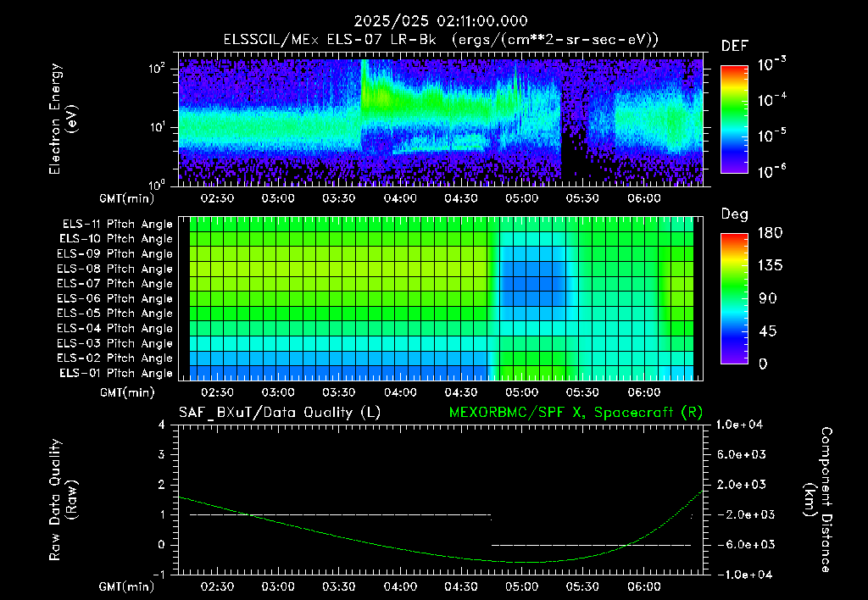The width and height of the screenshot is (868, 600).
Task: Click the DEF legend label
Action: (x=735, y=46)
